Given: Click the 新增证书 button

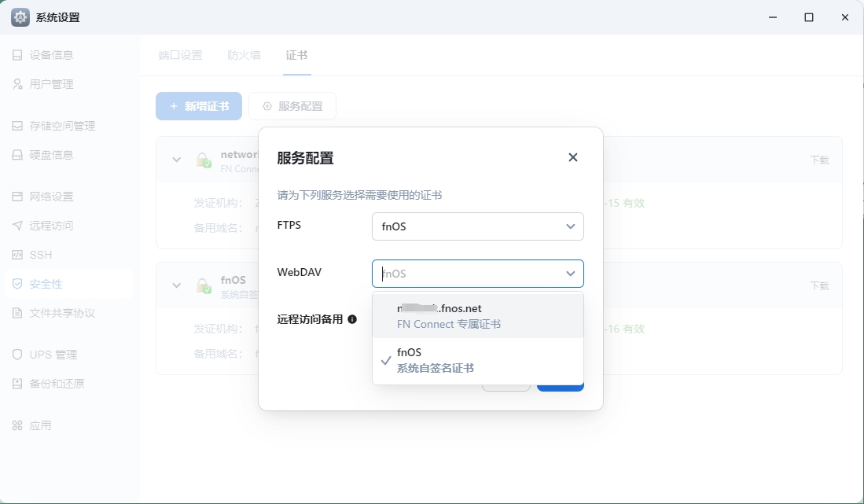Looking at the screenshot, I should pos(199,106).
